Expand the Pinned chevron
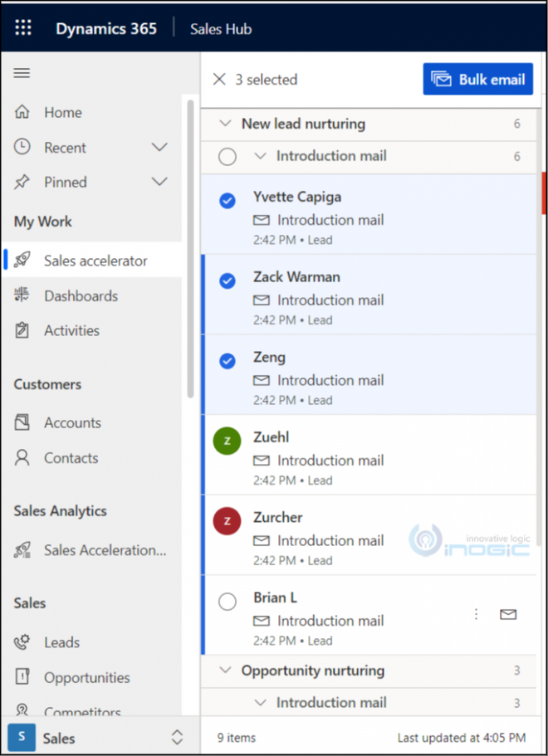 point(159,182)
